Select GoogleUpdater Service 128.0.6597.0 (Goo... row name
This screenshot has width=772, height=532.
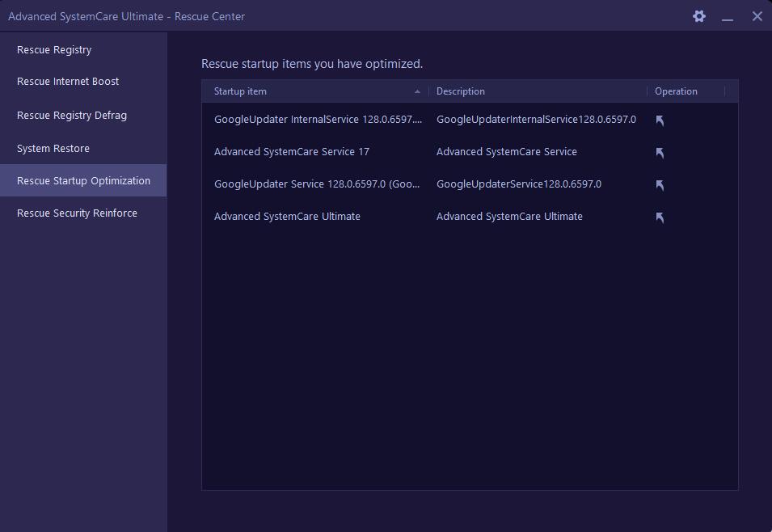[x=317, y=184]
